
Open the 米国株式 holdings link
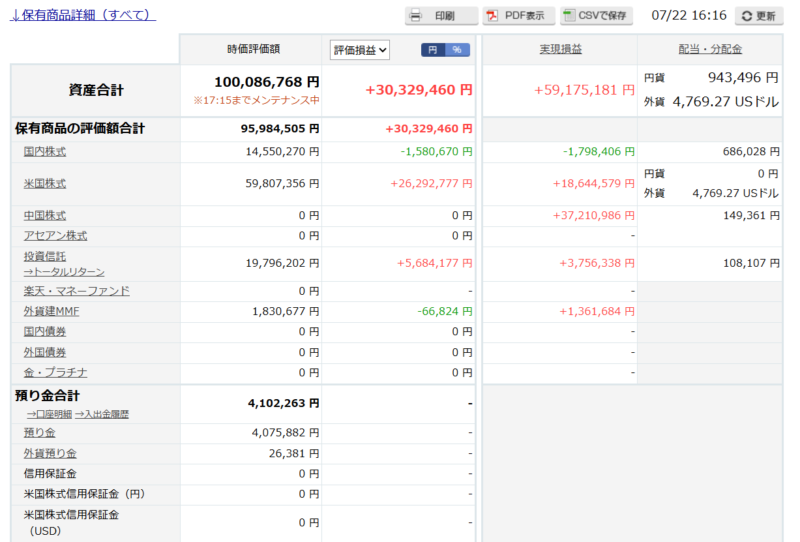[x=44, y=184]
